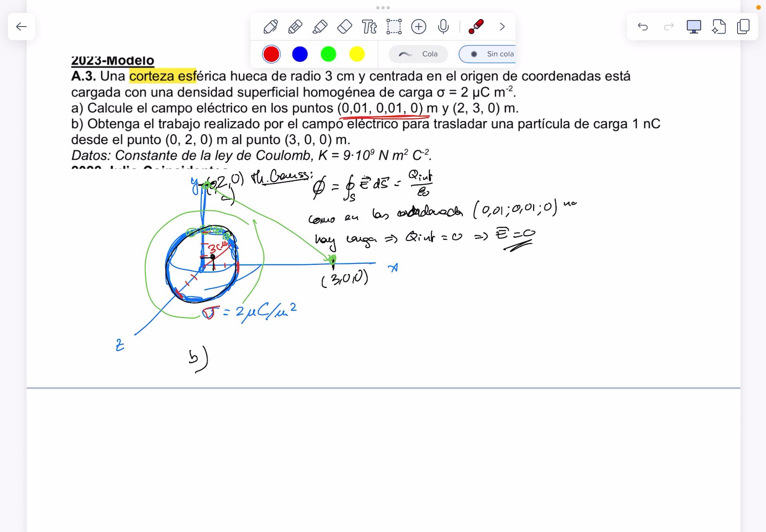Viewport: 766px width, 532px height.
Task: Enable the Cola laser trail mode
Action: coord(419,54)
